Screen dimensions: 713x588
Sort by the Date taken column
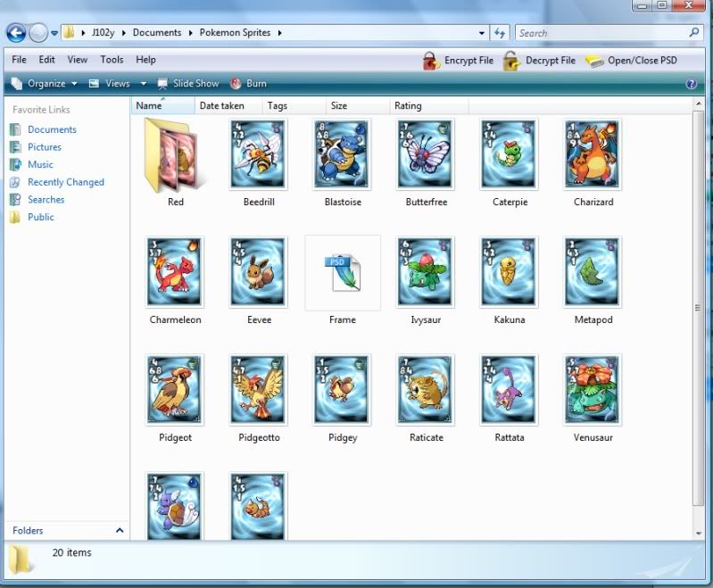pos(228,105)
